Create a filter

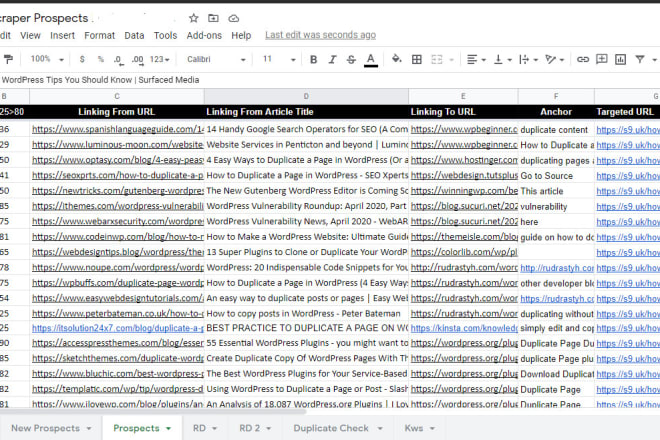click(x=640, y=59)
